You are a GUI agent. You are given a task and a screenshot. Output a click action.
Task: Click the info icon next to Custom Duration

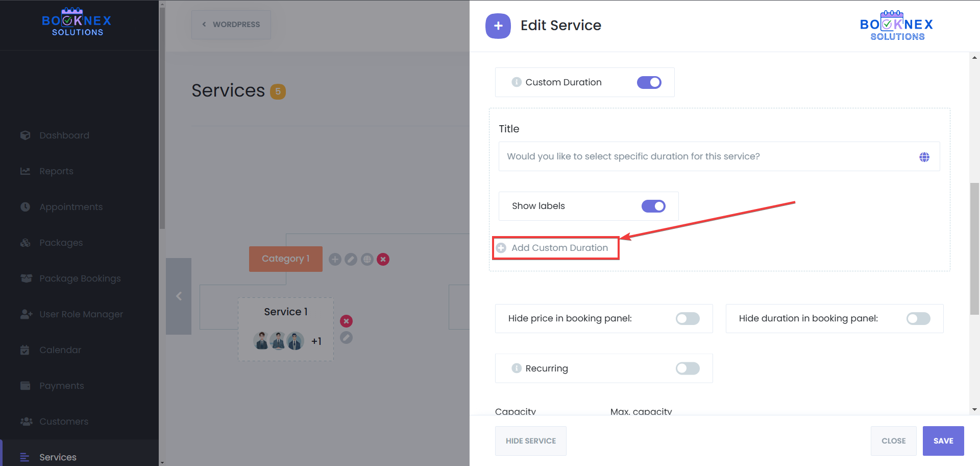516,82
